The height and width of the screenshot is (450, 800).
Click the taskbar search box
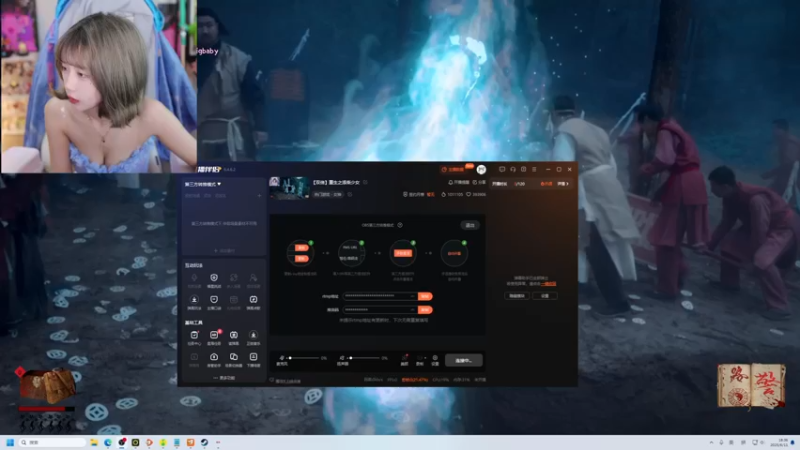52,442
